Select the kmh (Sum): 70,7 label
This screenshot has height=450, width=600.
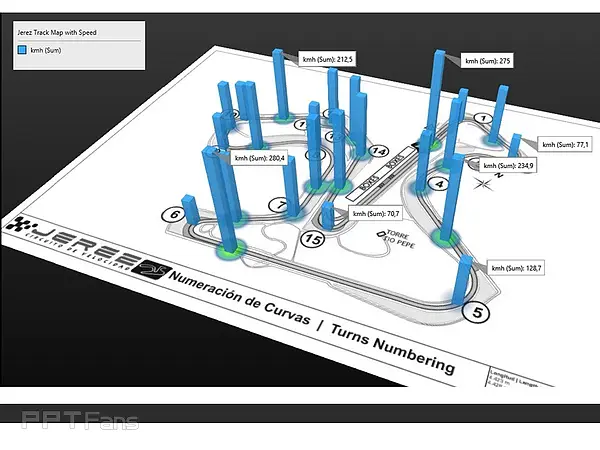[376, 213]
